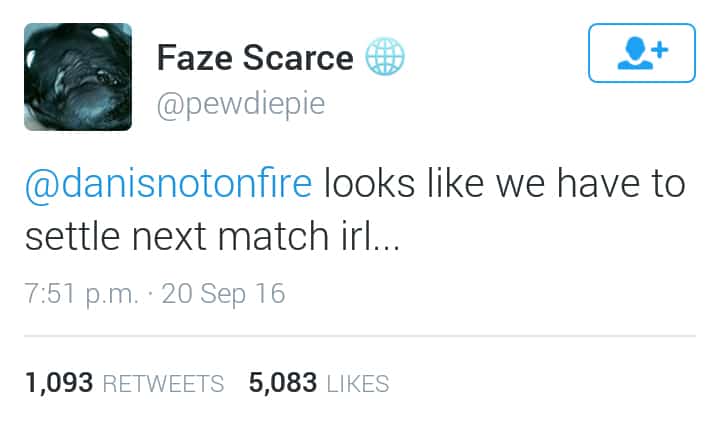Screen dimensions: 720x425
Task: View the 5,083 like count
Action: 283,382
